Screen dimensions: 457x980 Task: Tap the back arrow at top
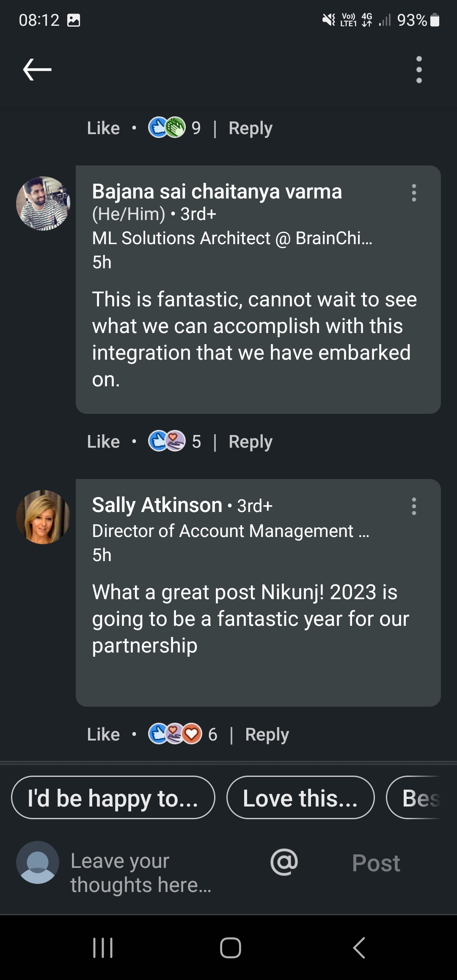(37, 69)
